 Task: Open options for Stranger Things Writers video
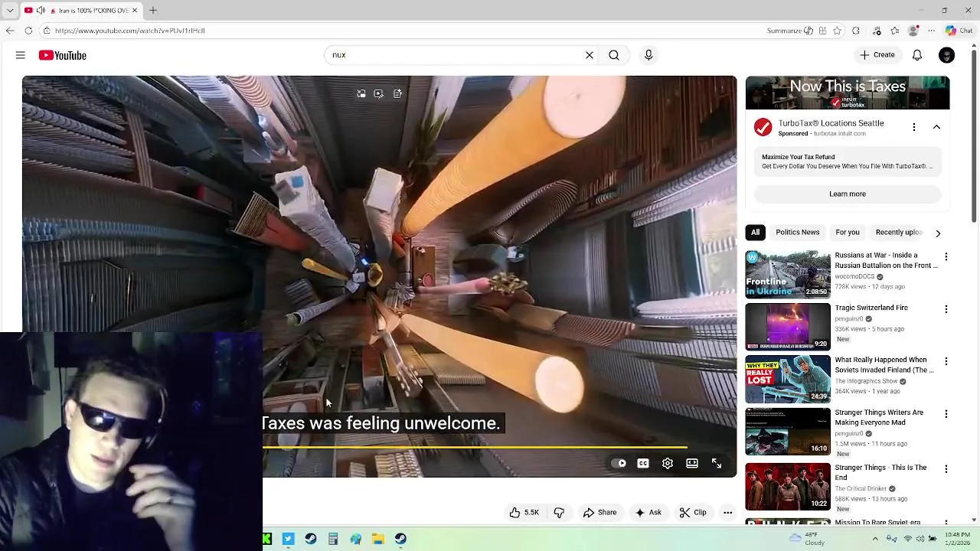[x=946, y=414]
